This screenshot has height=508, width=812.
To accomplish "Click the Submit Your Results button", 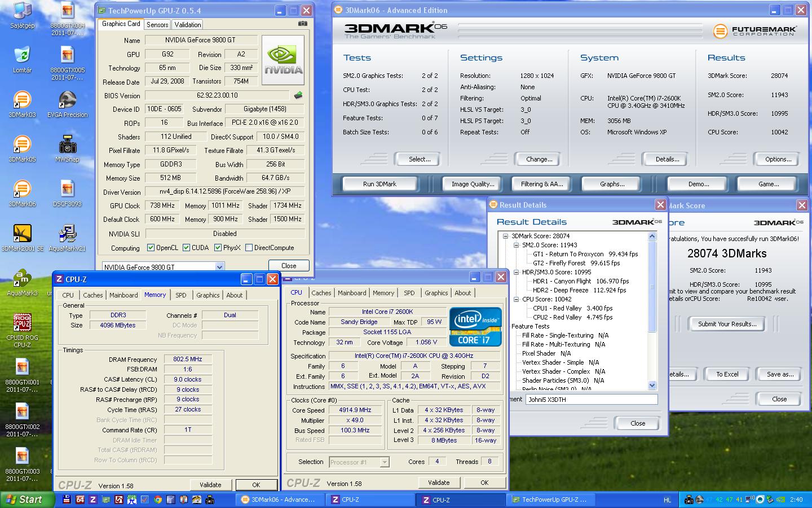I will [727, 324].
